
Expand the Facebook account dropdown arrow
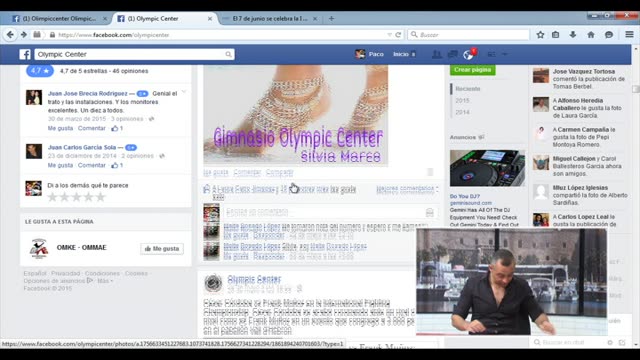coord(505,54)
